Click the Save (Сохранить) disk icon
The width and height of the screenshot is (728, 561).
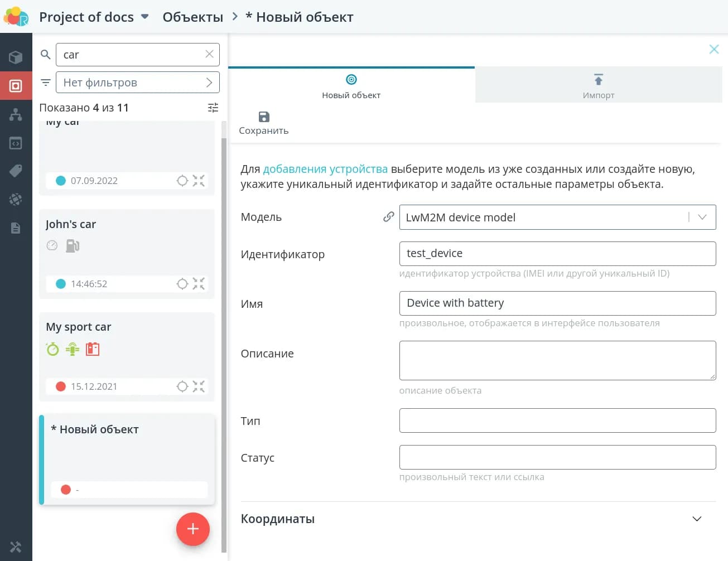pyautogui.click(x=264, y=117)
